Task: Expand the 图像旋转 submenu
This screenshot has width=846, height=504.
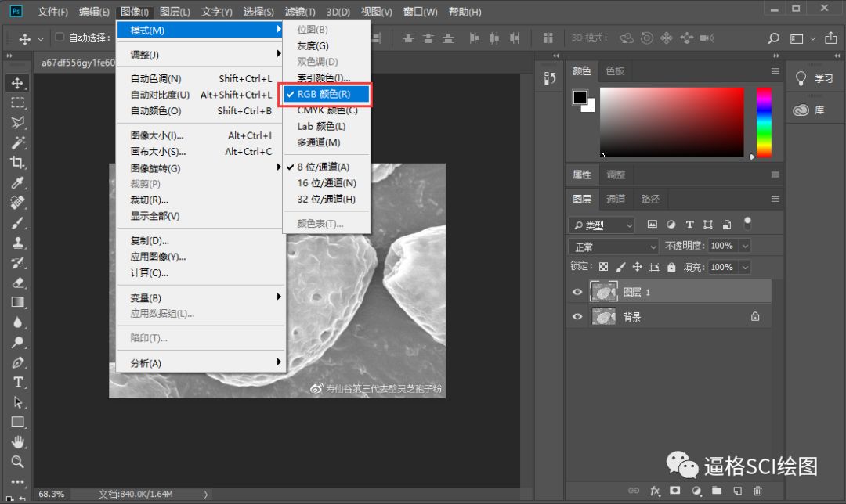Action: [x=201, y=168]
